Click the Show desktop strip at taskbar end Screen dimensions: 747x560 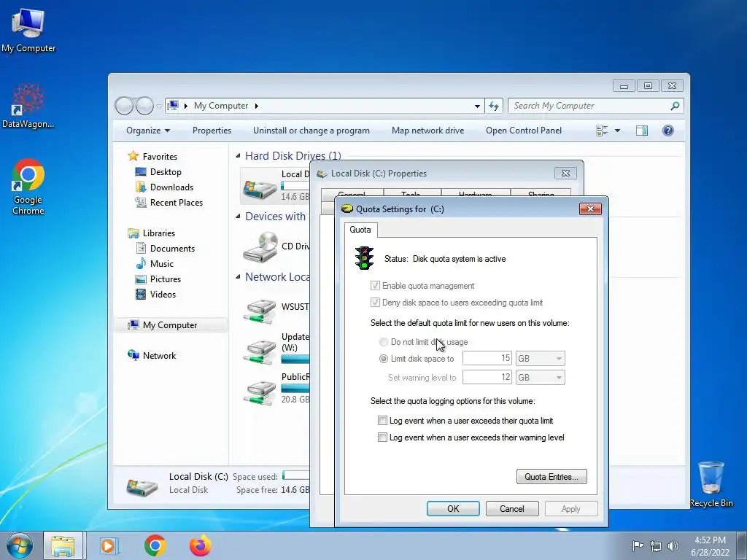743,545
